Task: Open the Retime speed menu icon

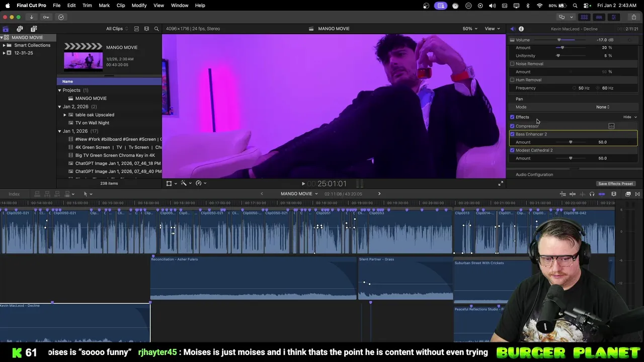Action: point(200,184)
